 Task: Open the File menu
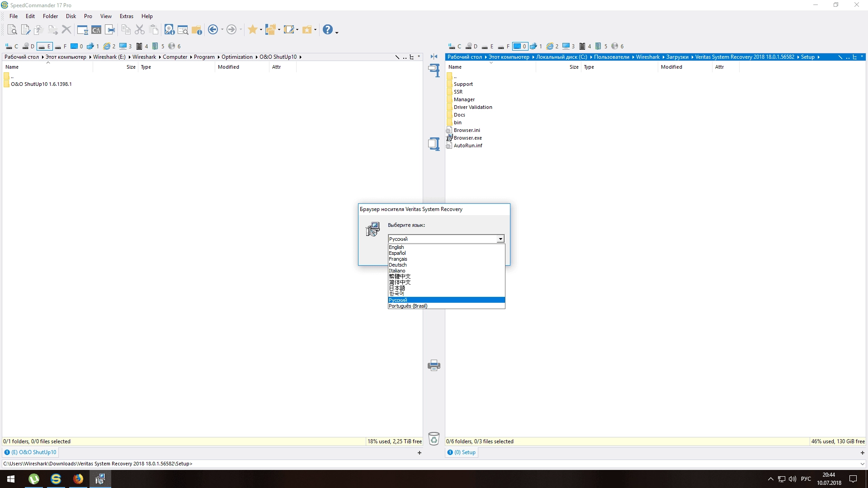point(14,16)
